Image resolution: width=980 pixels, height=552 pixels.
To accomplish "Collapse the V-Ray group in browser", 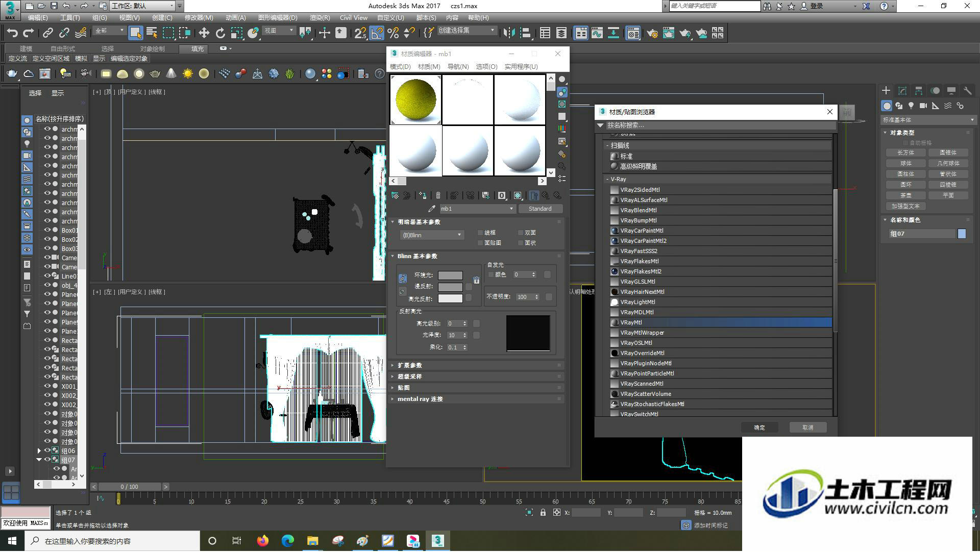I will coord(607,179).
